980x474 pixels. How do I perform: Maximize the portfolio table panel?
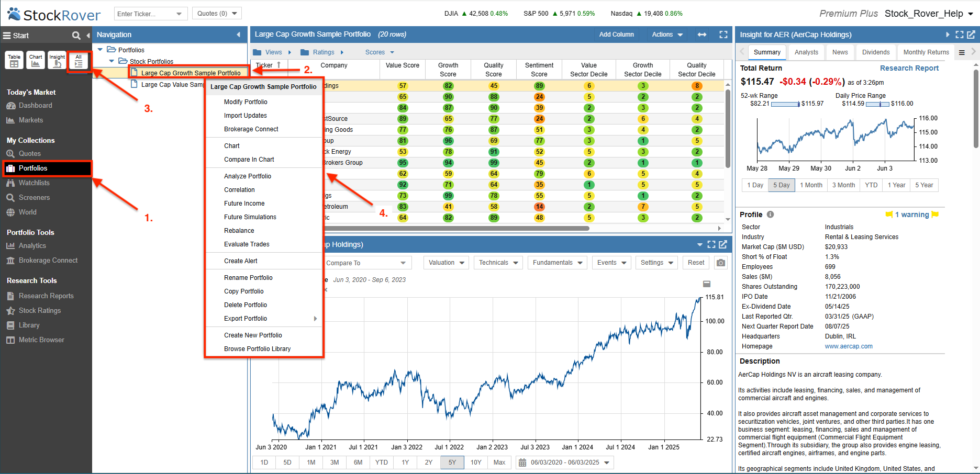[723, 35]
